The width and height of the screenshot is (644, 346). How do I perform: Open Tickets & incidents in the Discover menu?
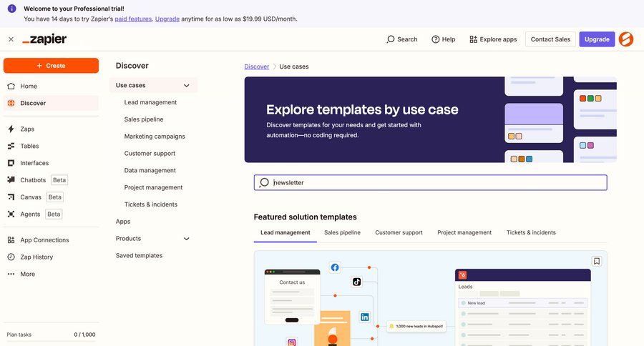151,204
